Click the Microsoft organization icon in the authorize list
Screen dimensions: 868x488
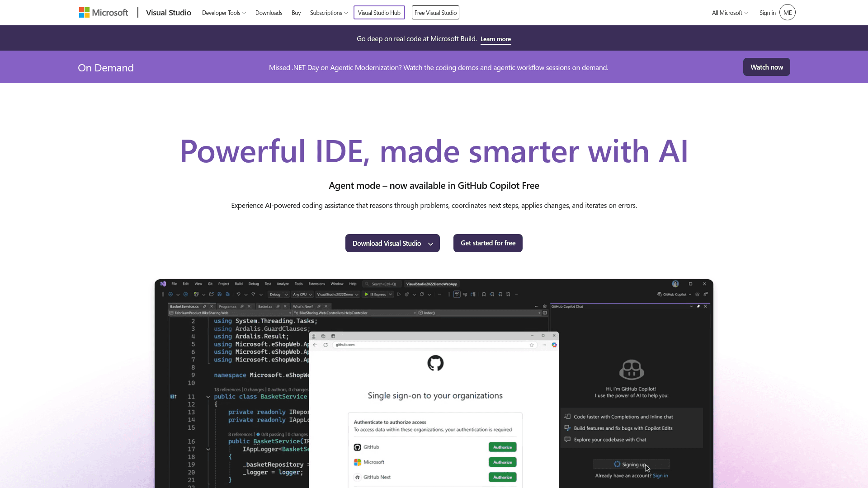357,462
